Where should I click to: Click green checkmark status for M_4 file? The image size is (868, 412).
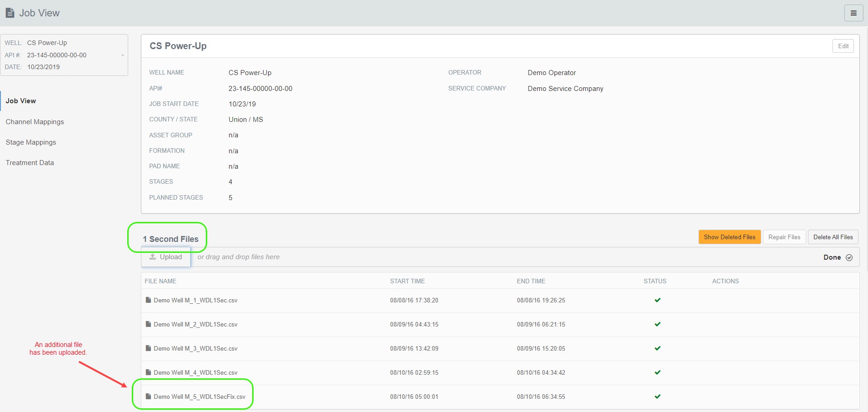pos(657,372)
